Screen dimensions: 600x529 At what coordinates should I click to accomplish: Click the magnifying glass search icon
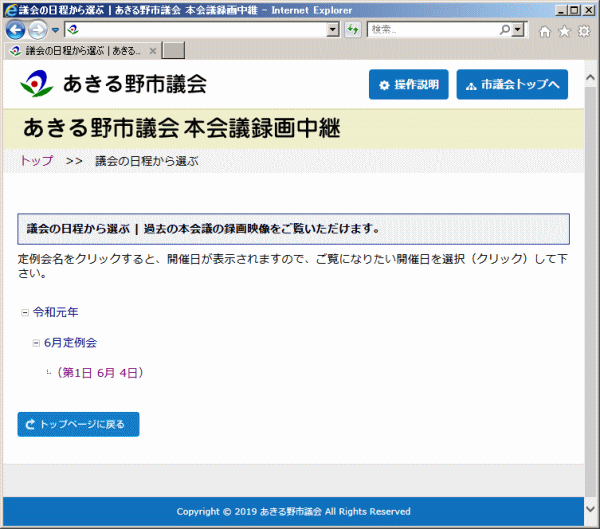click(x=505, y=29)
